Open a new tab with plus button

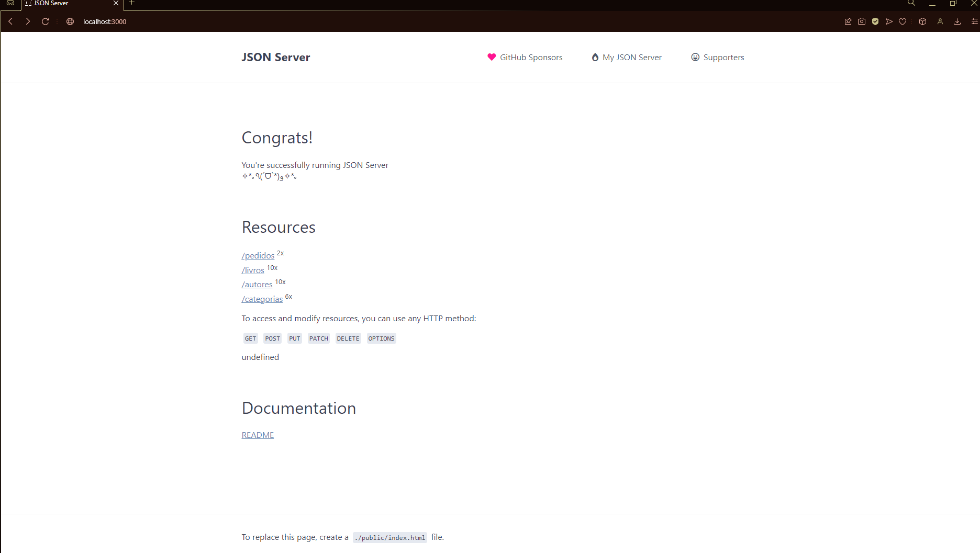point(132,3)
